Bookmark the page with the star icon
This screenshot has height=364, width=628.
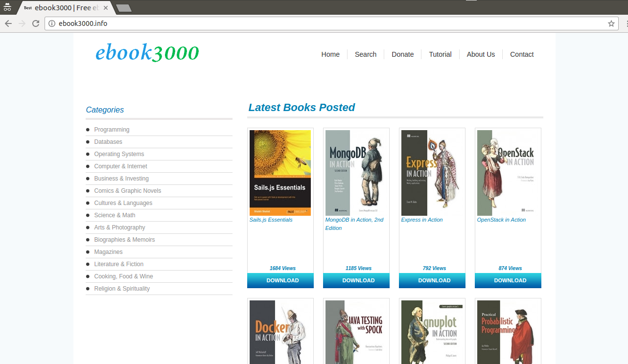click(x=611, y=23)
